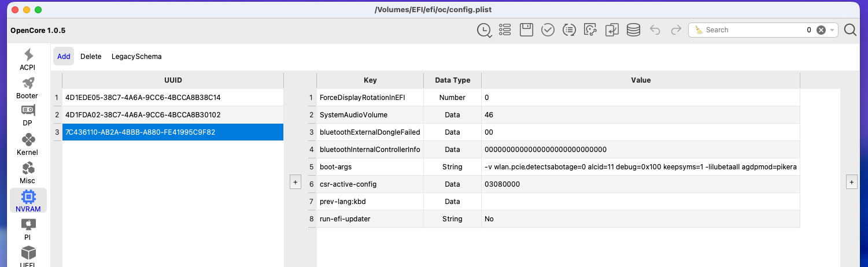The width and height of the screenshot is (868, 267).
Task: Clear the search field with X button
Action: [821, 30]
